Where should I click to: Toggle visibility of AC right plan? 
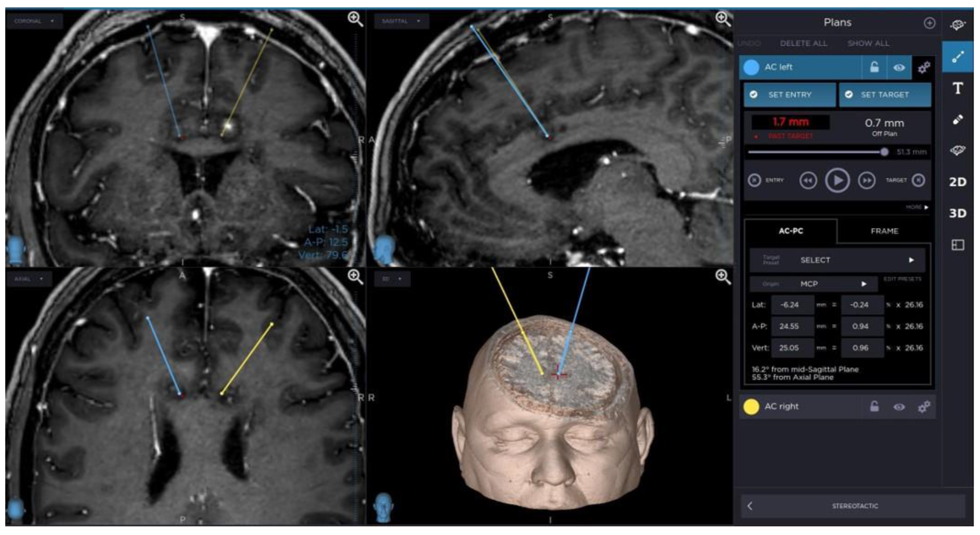click(899, 407)
